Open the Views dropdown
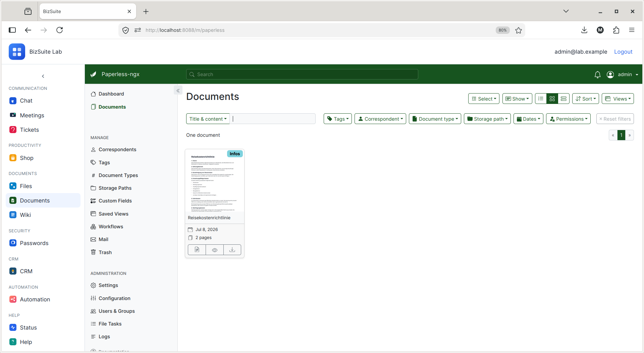 click(618, 99)
